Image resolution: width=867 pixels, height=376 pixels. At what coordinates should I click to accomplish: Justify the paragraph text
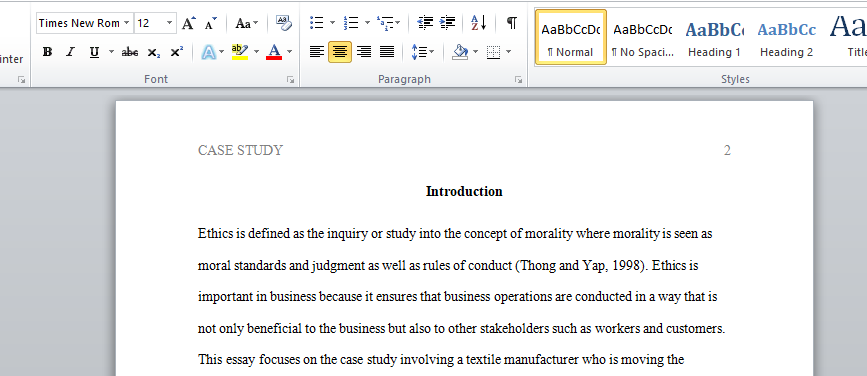[x=387, y=52]
